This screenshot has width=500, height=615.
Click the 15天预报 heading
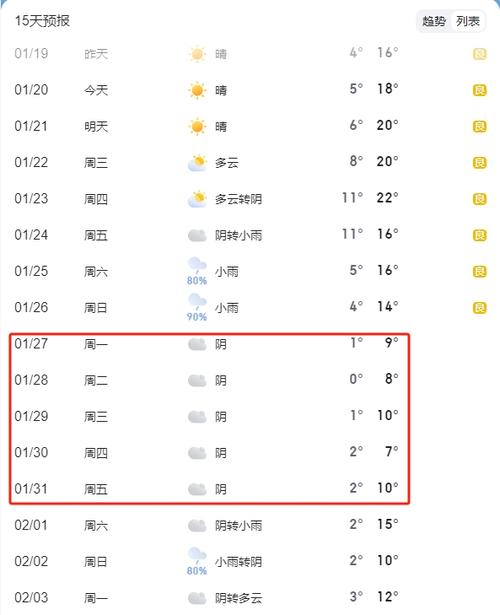click(42, 21)
